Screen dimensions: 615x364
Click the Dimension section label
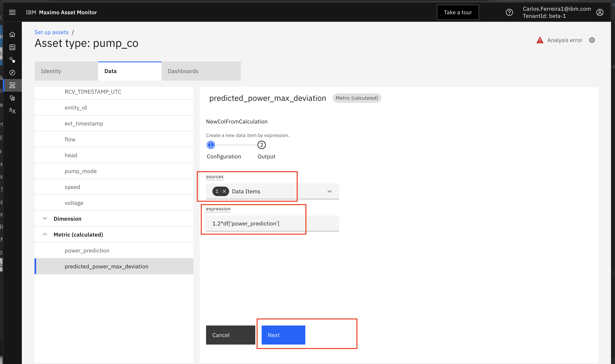(67, 219)
